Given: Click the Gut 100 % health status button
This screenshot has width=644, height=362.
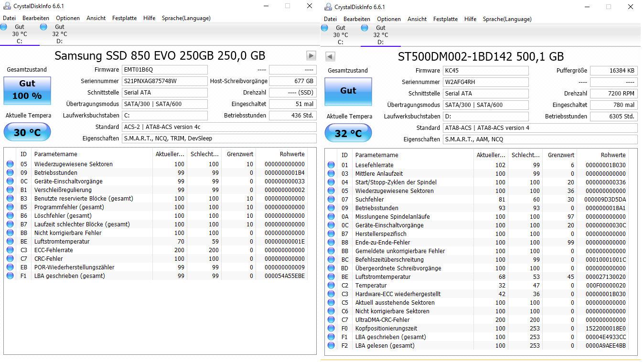Looking at the screenshot, I should [x=27, y=90].
